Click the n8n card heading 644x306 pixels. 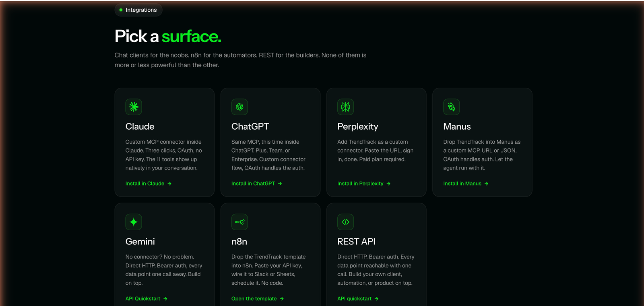[x=239, y=242]
